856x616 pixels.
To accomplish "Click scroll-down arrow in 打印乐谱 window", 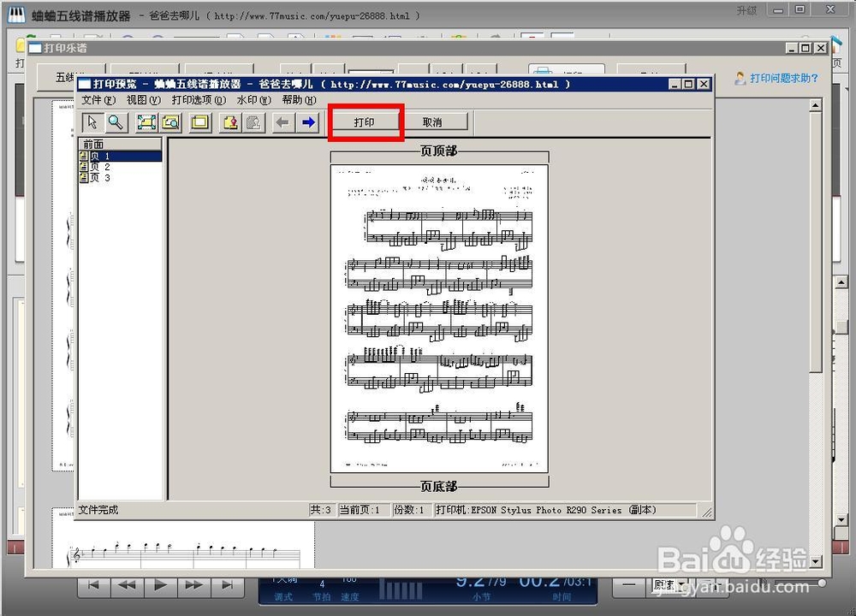I will tap(816, 561).
